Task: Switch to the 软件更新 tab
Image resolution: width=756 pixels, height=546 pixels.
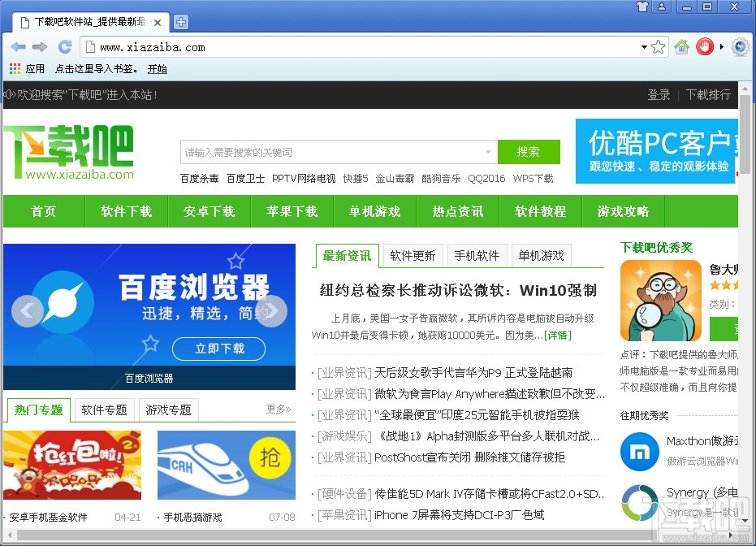Action: pyautogui.click(x=413, y=256)
